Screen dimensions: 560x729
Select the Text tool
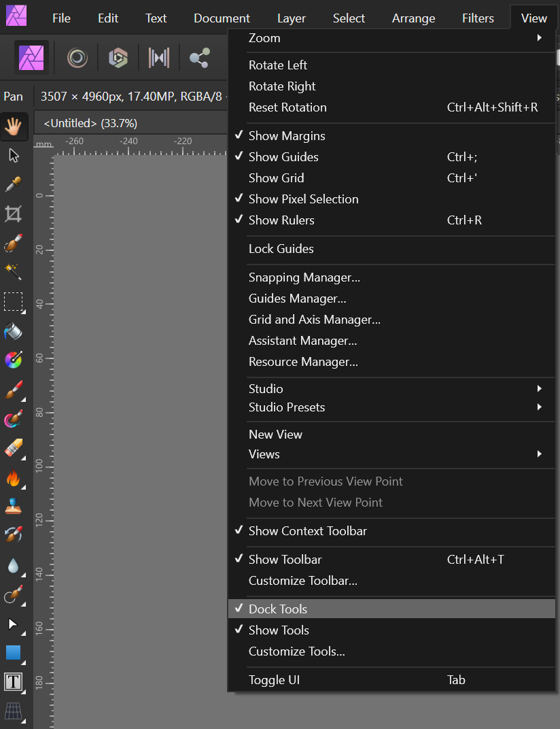[14, 683]
